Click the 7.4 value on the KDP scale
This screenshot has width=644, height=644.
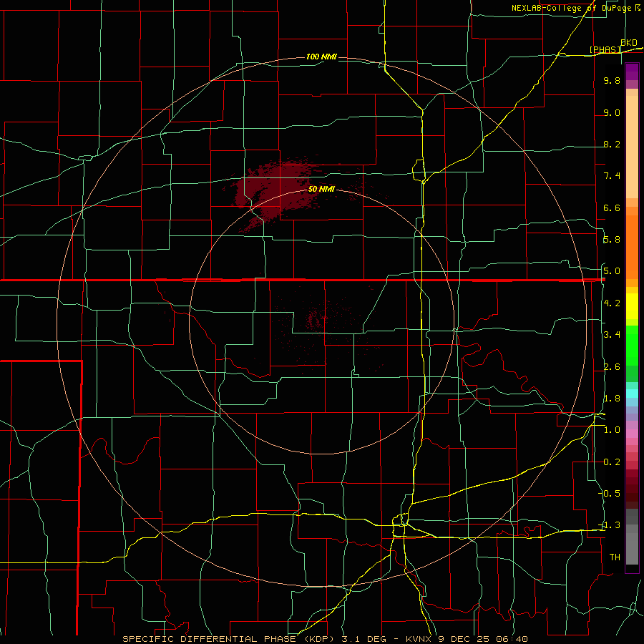click(612, 176)
